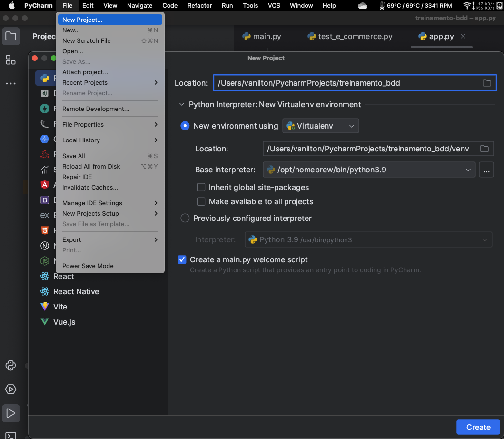Image resolution: width=504 pixels, height=439 pixels.
Task: Choose Remote Development... menu item
Action: pyautogui.click(x=110, y=109)
